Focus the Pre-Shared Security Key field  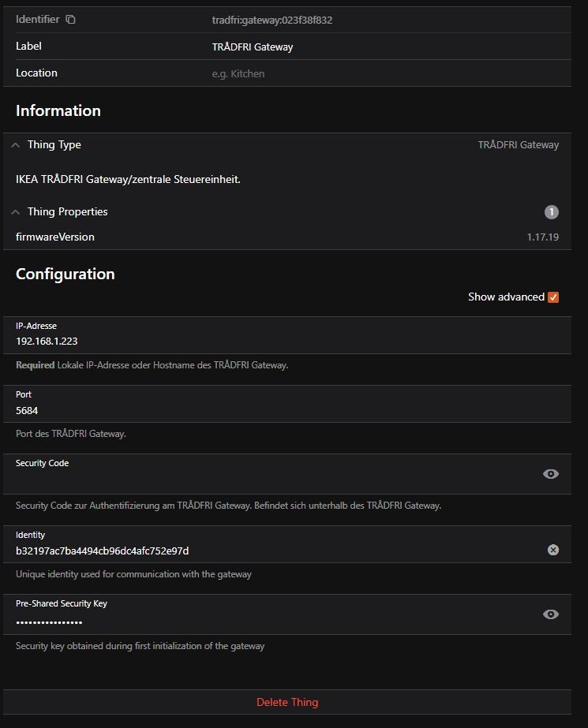pos(268,622)
